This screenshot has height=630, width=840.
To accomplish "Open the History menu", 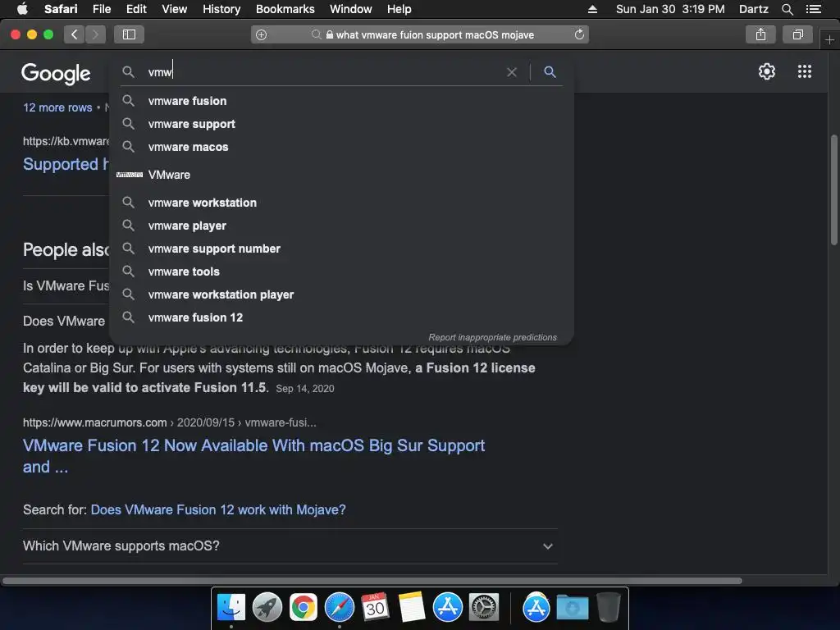I will pos(221,9).
